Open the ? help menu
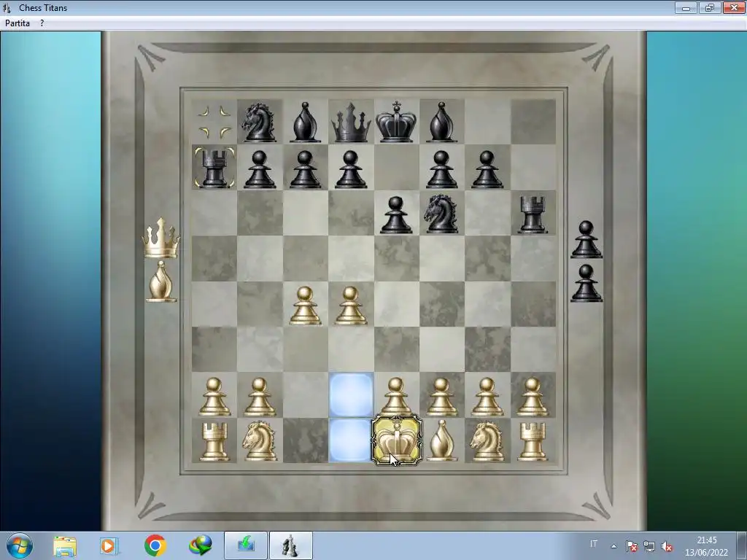The width and height of the screenshot is (747, 560). (x=42, y=23)
